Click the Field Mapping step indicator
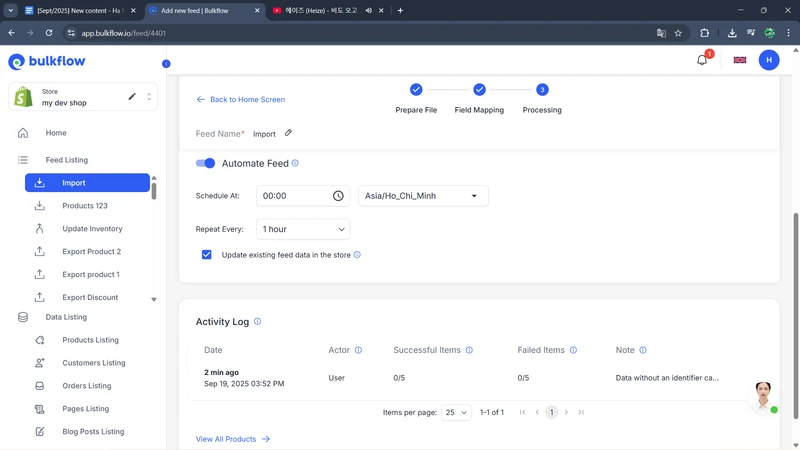This screenshot has height=450, width=800. 479,90
